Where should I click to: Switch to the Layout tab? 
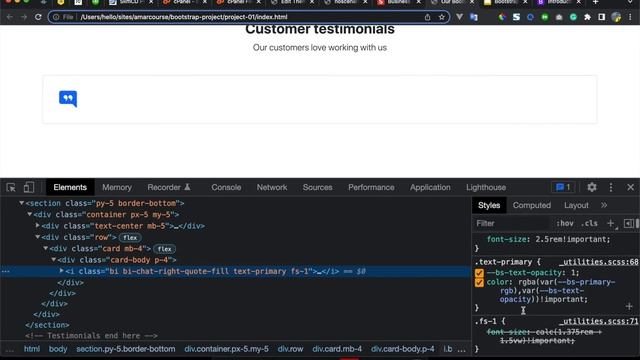click(576, 205)
